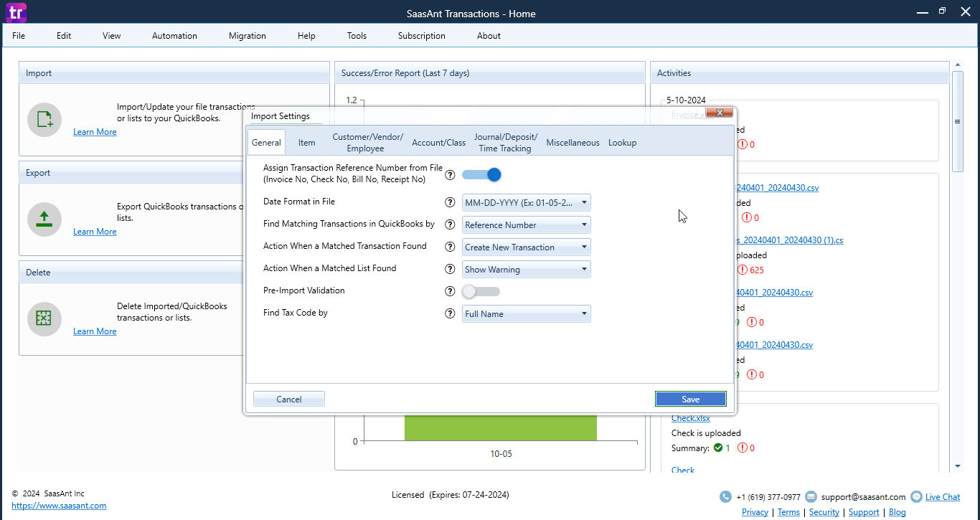Expand Action When a Matched List Found dropdown
980x520 pixels.
tap(527, 269)
